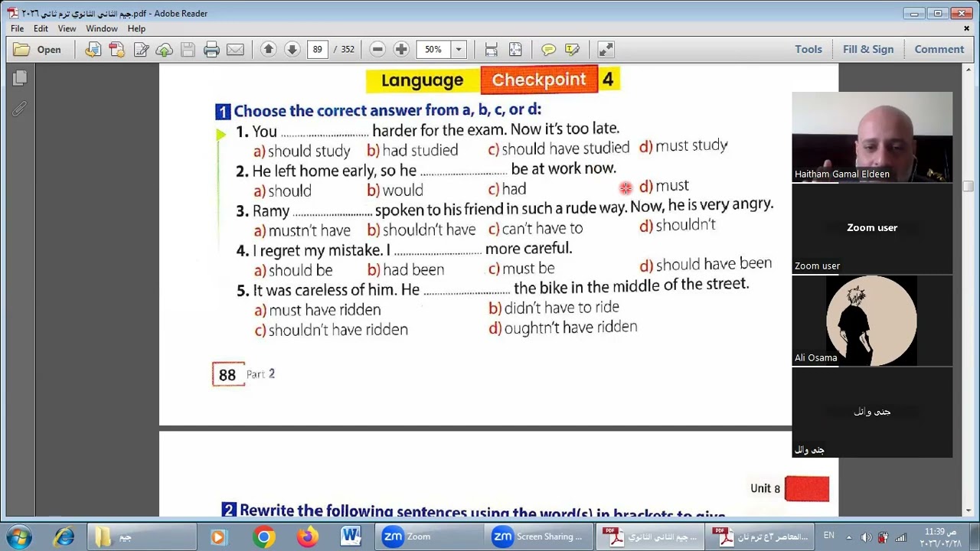Click the Windows Start button
The height and width of the screenshot is (551, 980).
pos(18,536)
